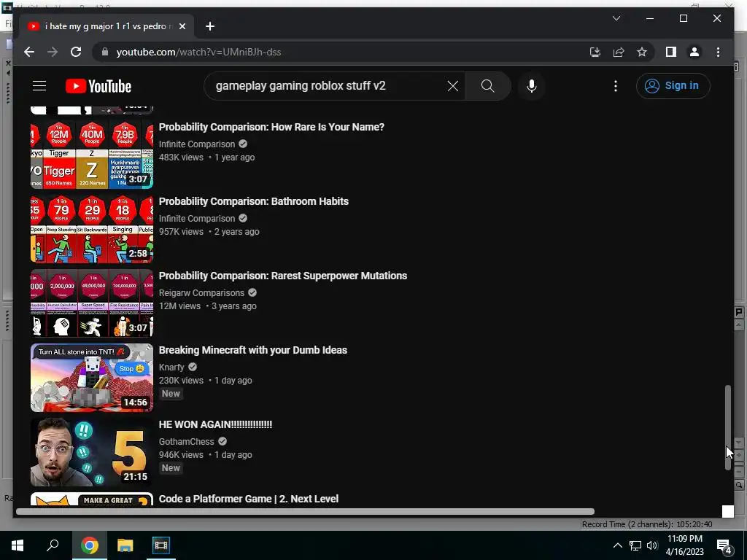Expand the tab search chevron

pyautogui.click(x=616, y=18)
